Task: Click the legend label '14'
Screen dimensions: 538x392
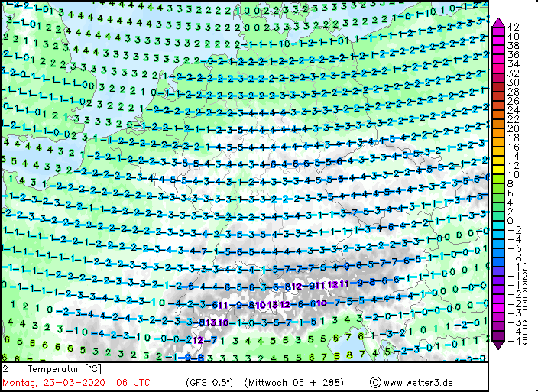Action: 513,157
